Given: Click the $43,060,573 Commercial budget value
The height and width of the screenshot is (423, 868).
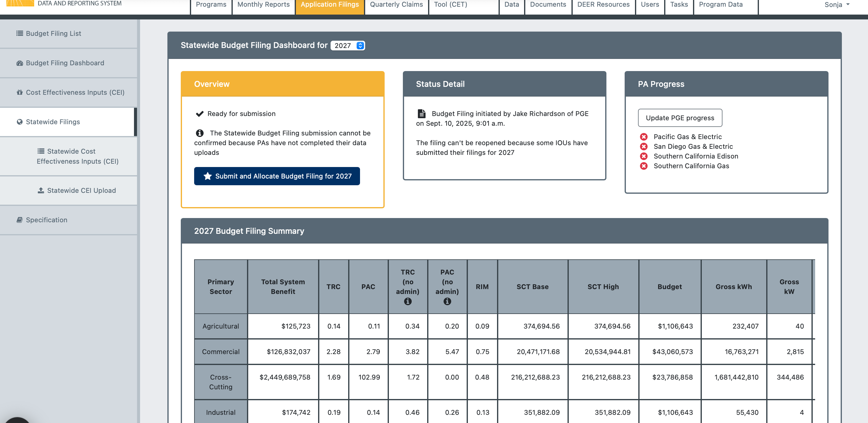Looking at the screenshot, I should (x=673, y=352).
